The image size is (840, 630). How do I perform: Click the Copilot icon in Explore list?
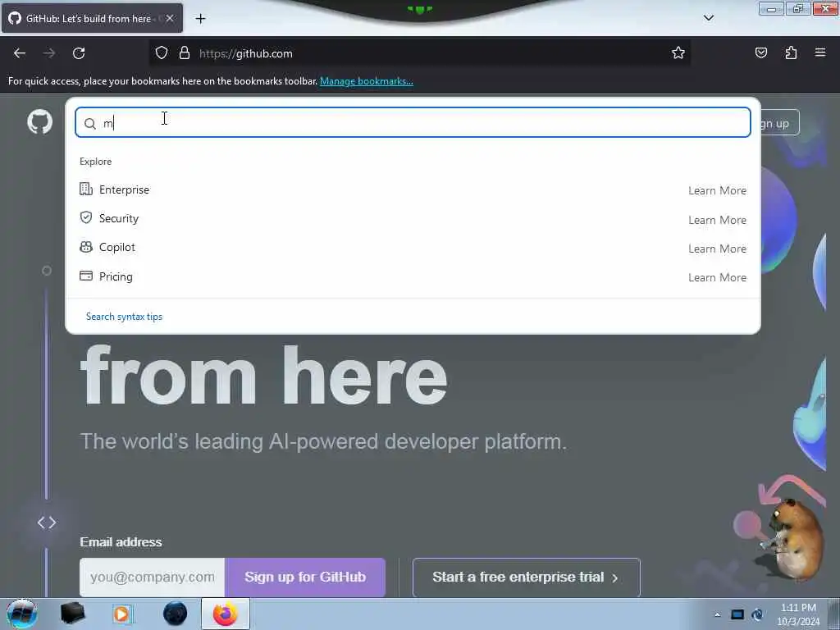click(85, 247)
